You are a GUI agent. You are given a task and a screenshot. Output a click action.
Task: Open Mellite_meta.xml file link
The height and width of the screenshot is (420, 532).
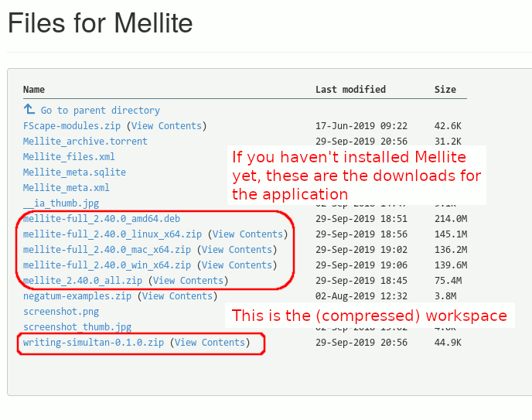click(66, 188)
